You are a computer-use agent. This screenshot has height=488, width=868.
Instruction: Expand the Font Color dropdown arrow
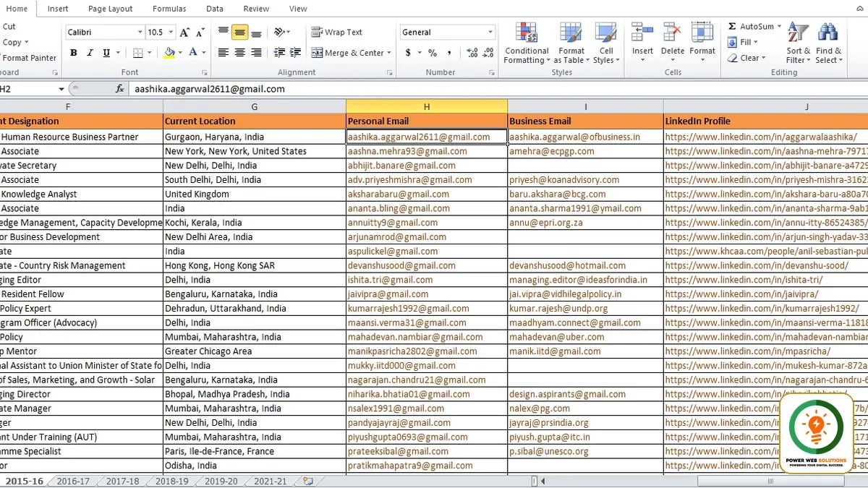pyautogui.click(x=204, y=53)
